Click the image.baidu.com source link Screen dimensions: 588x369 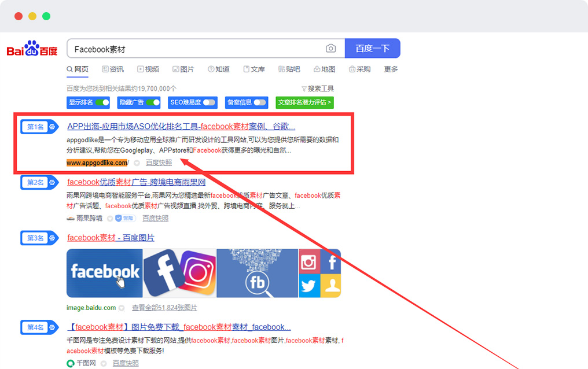(91, 308)
